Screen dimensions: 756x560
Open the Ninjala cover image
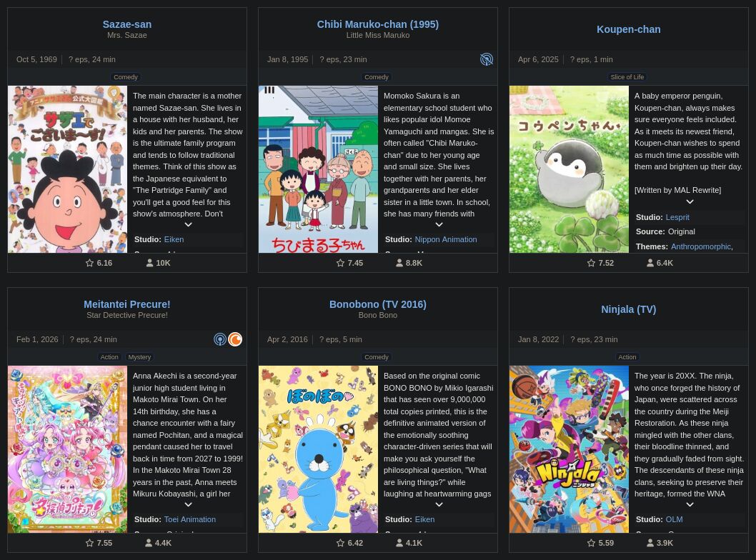[x=569, y=449]
